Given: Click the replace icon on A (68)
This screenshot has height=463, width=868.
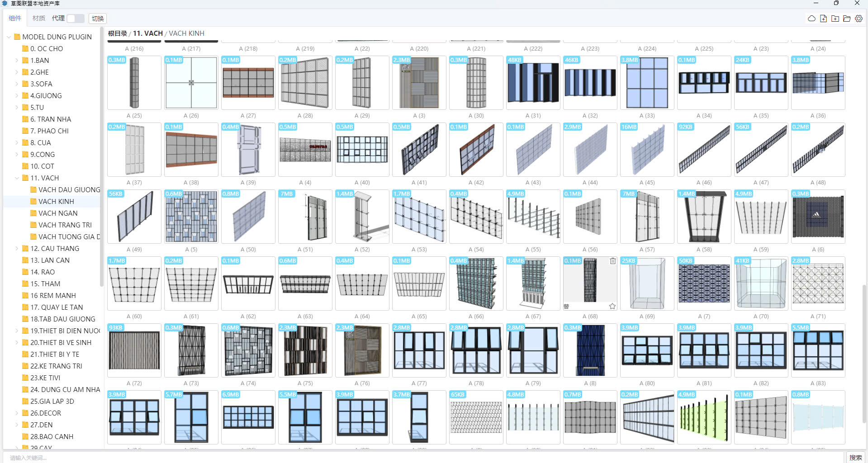Looking at the screenshot, I should pos(566,306).
